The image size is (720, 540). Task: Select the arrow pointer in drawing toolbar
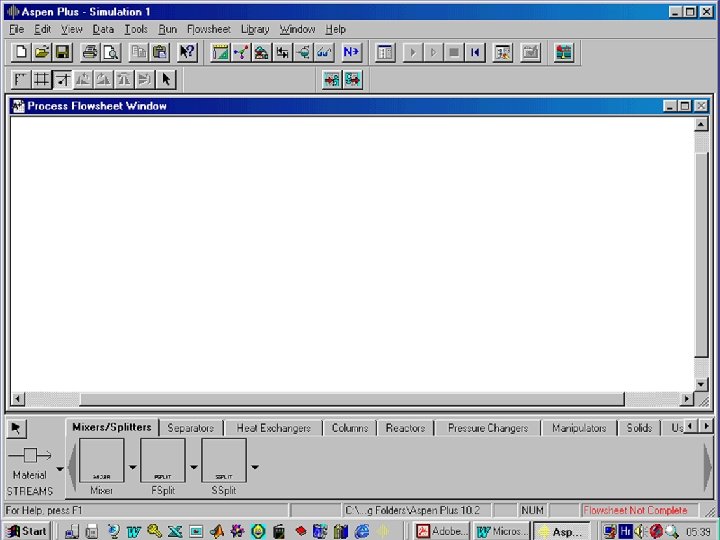(x=166, y=79)
